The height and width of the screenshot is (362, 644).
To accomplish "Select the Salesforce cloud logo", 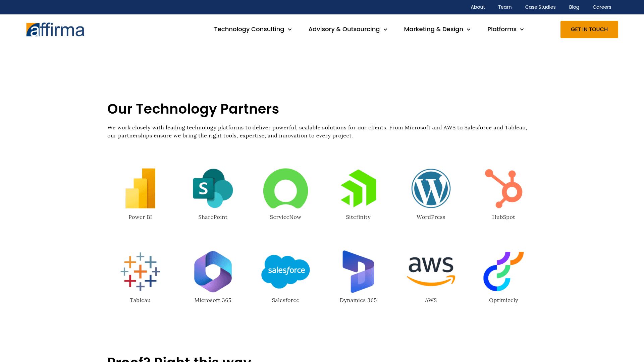I will (x=285, y=271).
